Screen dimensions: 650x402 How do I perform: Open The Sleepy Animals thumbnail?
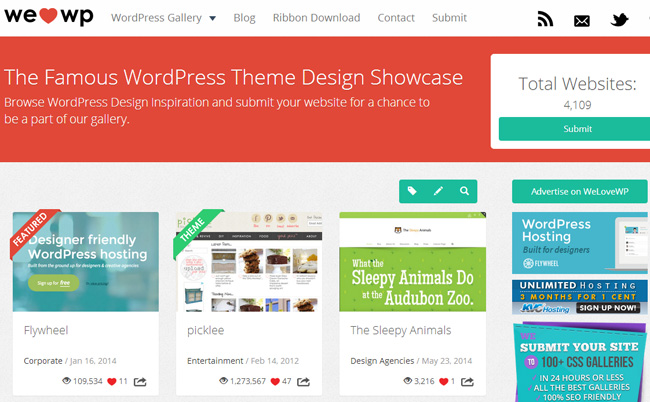412,262
